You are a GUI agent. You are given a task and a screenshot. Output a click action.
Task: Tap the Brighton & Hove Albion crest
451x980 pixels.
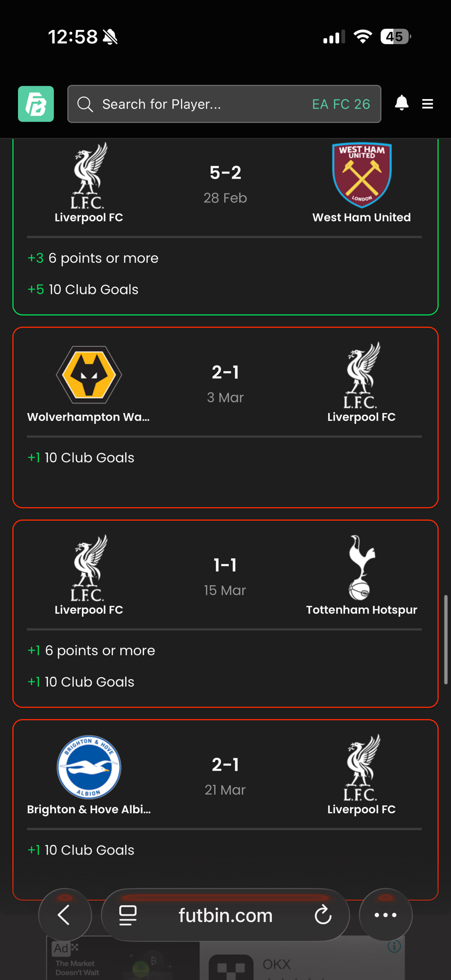[89, 767]
